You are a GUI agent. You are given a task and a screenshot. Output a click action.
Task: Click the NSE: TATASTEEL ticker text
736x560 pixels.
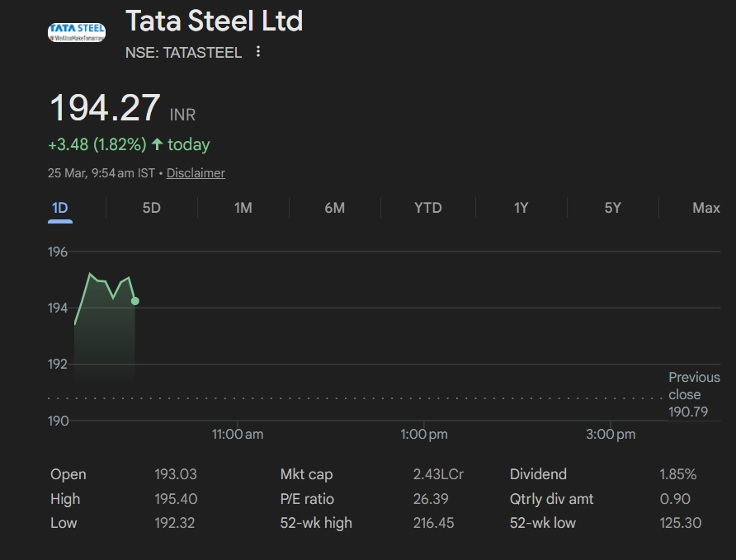pyautogui.click(x=183, y=53)
